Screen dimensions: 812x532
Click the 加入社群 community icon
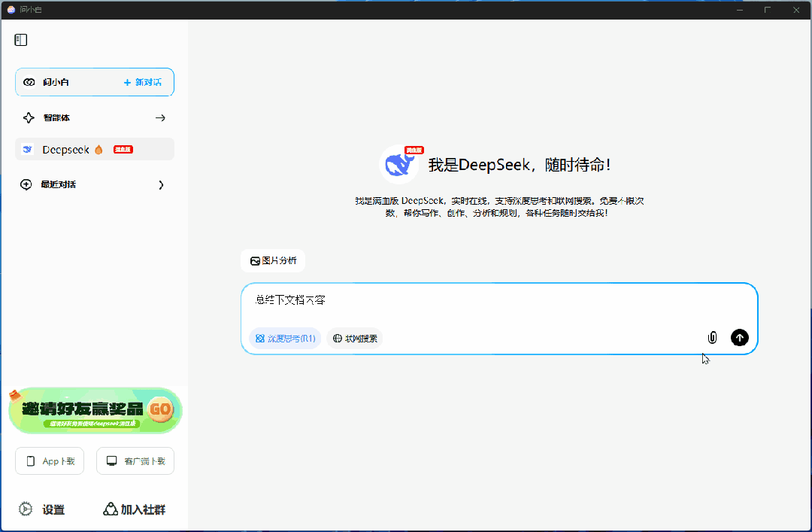(x=111, y=509)
